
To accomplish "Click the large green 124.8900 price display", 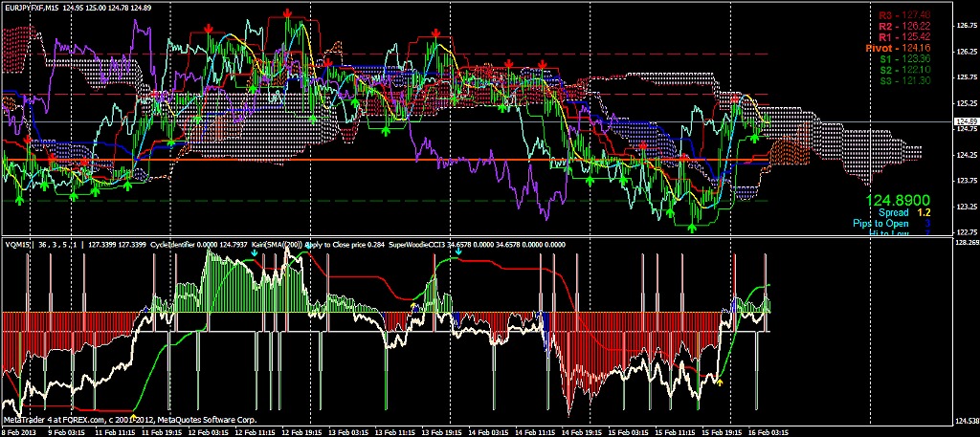I will [898, 199].
